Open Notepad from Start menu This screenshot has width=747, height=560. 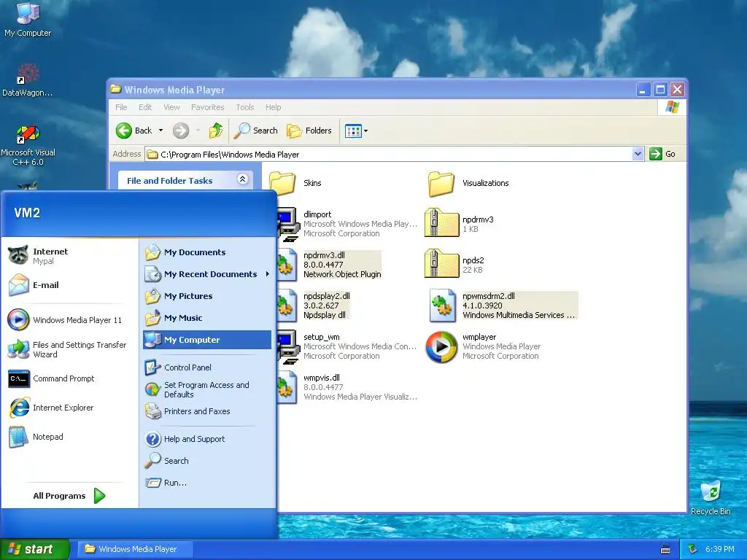pos(36,437)
